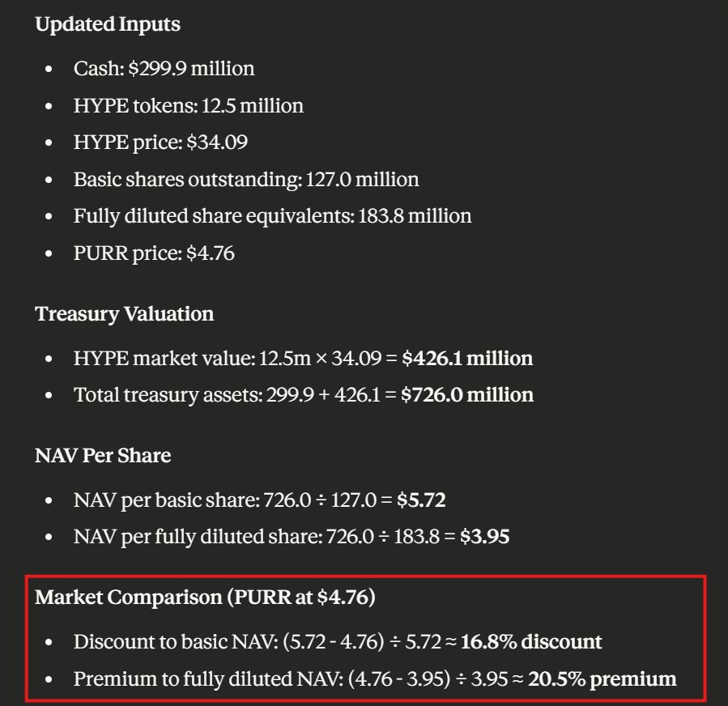Click the basic shares outstanding line

246,180
